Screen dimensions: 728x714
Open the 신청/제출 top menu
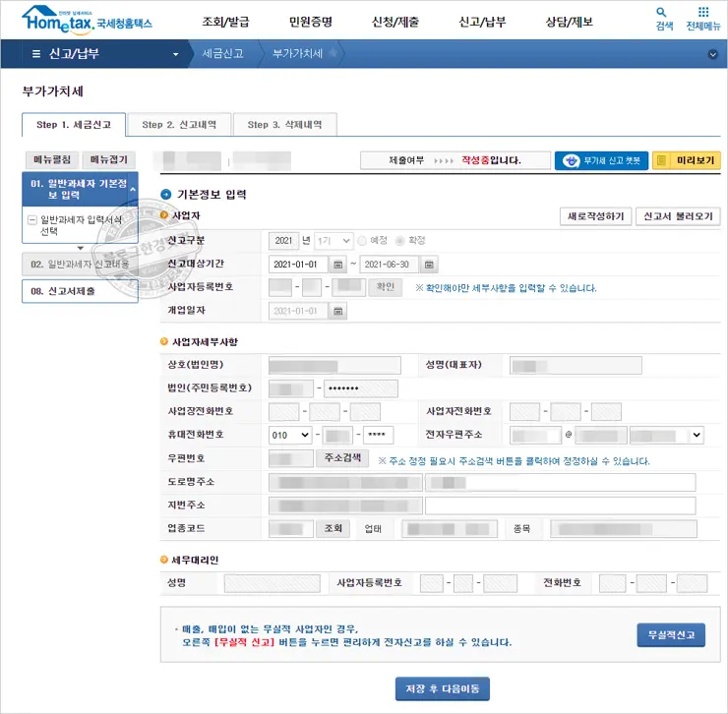pos(395,22)
